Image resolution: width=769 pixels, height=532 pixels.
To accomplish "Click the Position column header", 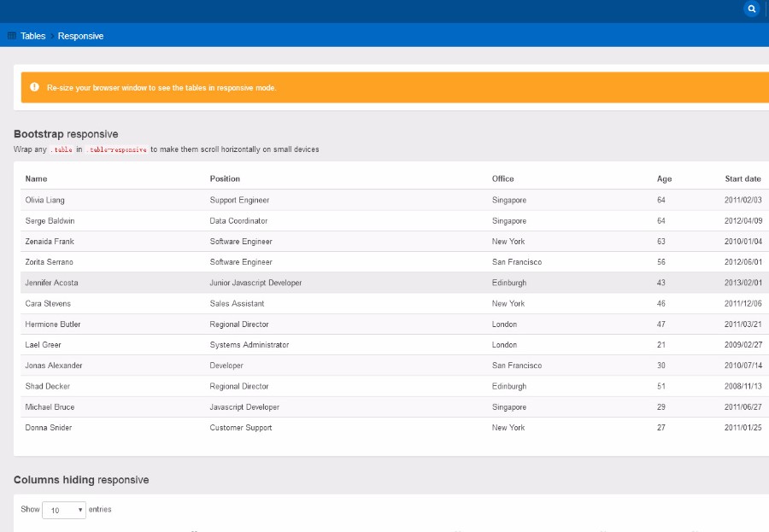I will [225, 179].
